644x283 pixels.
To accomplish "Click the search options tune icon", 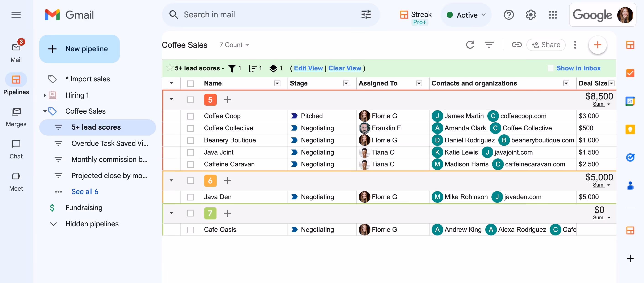I will 366,14.
